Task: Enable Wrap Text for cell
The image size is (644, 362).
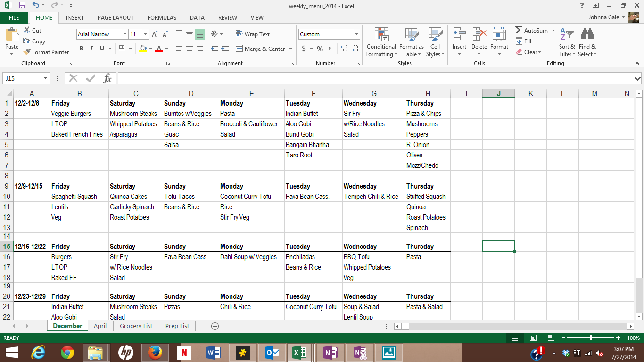Action: point(253,34)
